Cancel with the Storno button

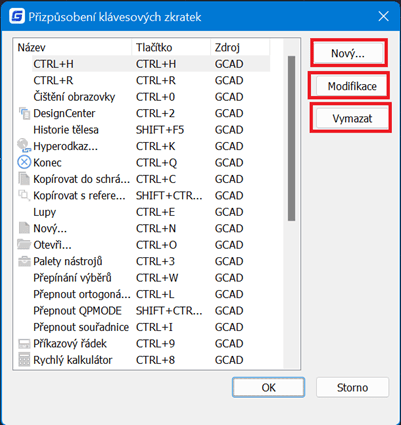click(x=352, y=387)
